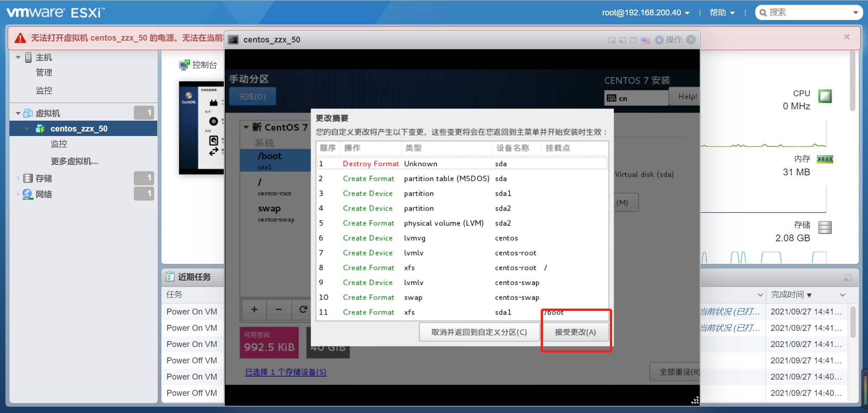The width and height of the screenshot is (868, 413).
Task: Click the 任务 column header
Action: [174, 295]
